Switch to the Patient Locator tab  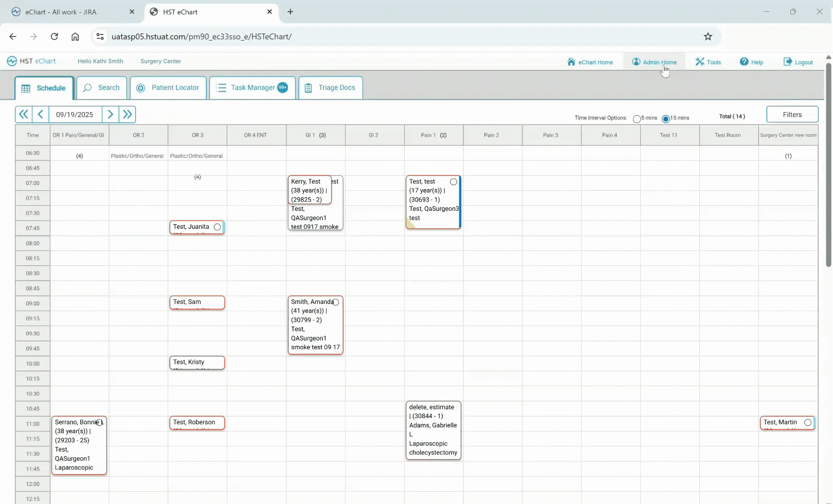click(168, 88)
